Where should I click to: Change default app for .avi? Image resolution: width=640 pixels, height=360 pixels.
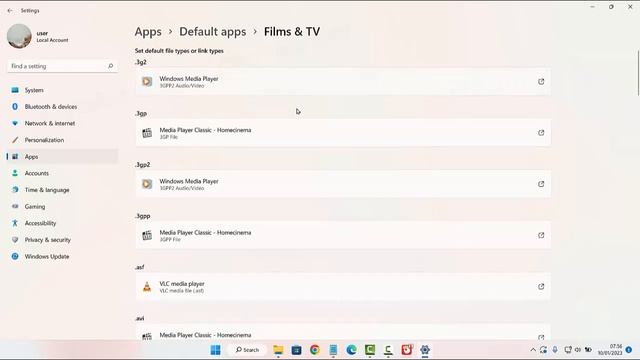pos(343,332)
